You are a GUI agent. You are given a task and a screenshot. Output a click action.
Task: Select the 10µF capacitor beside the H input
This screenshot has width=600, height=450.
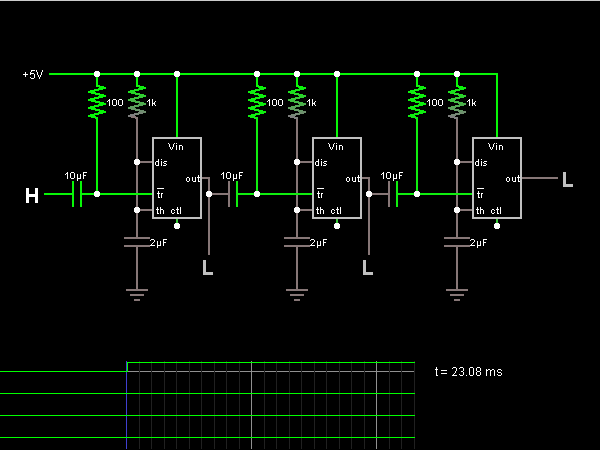click(77, 194)
